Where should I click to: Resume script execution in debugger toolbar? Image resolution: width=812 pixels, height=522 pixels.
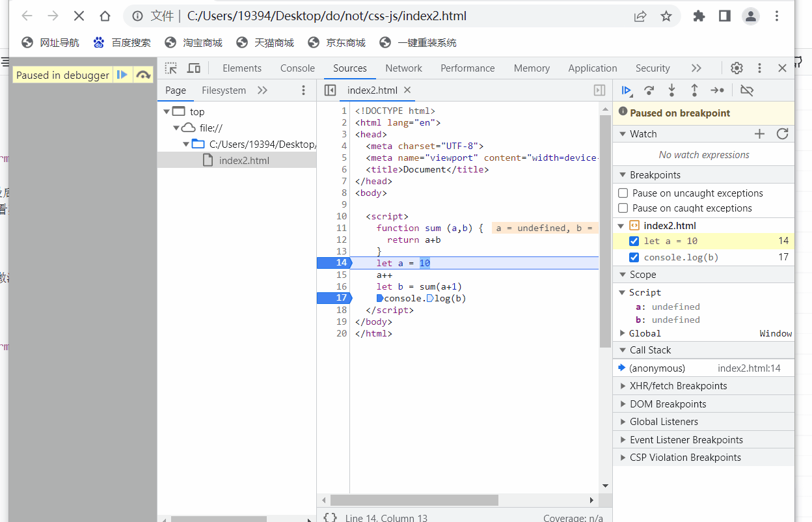tap(627, 90)
